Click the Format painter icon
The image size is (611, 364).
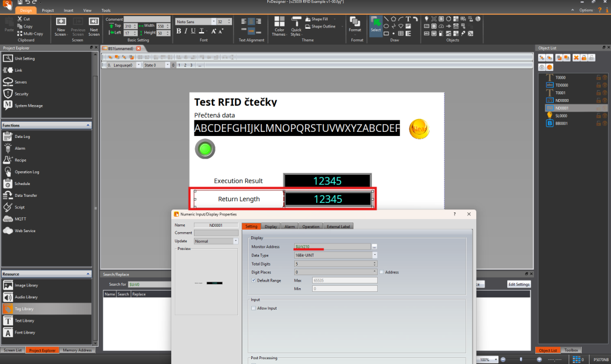point(355,24)
